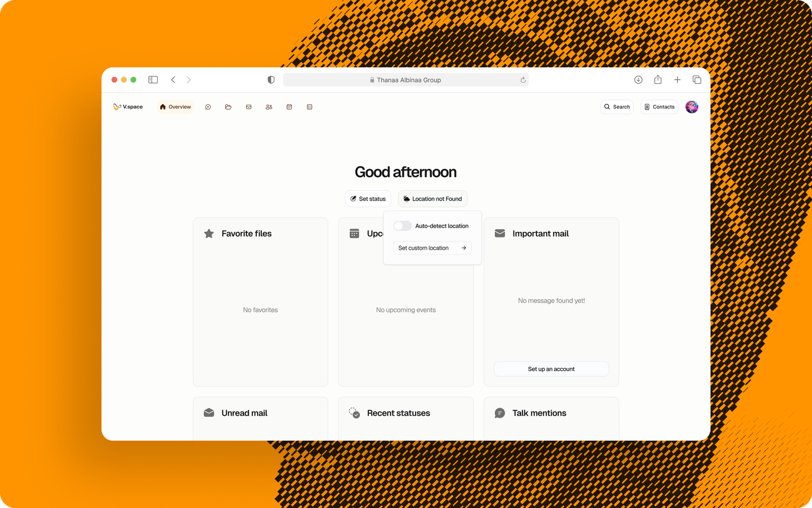Image resolution: width=812 pixels, height=508 pixels.
Task: Open the people icon in the navigation bar
Action: (269, 107)
